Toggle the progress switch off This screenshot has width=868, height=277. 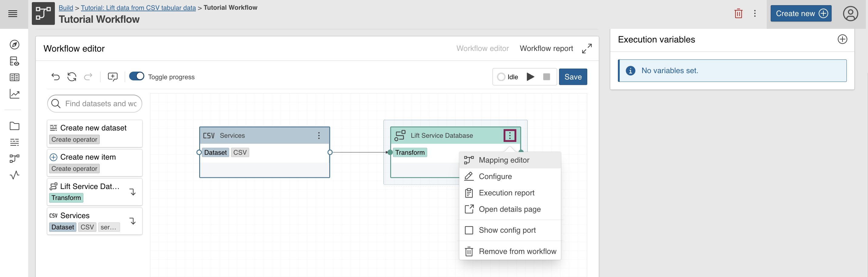tap(136, 76)
